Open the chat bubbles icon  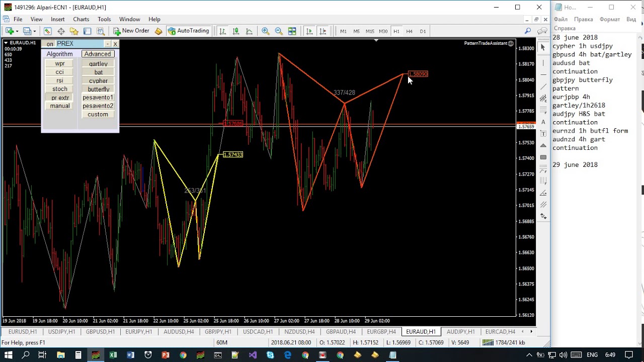click(x=542, y=31)
